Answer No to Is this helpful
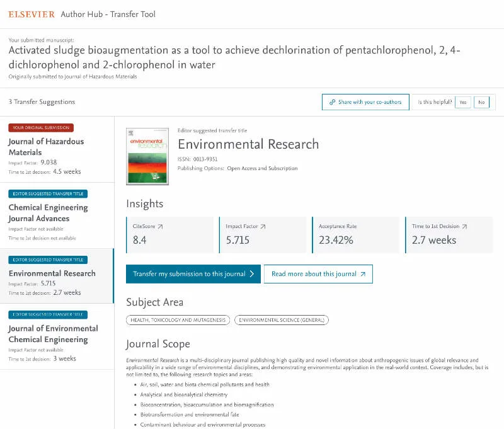This screenshot has width=504, height=429. coord(481,102)
